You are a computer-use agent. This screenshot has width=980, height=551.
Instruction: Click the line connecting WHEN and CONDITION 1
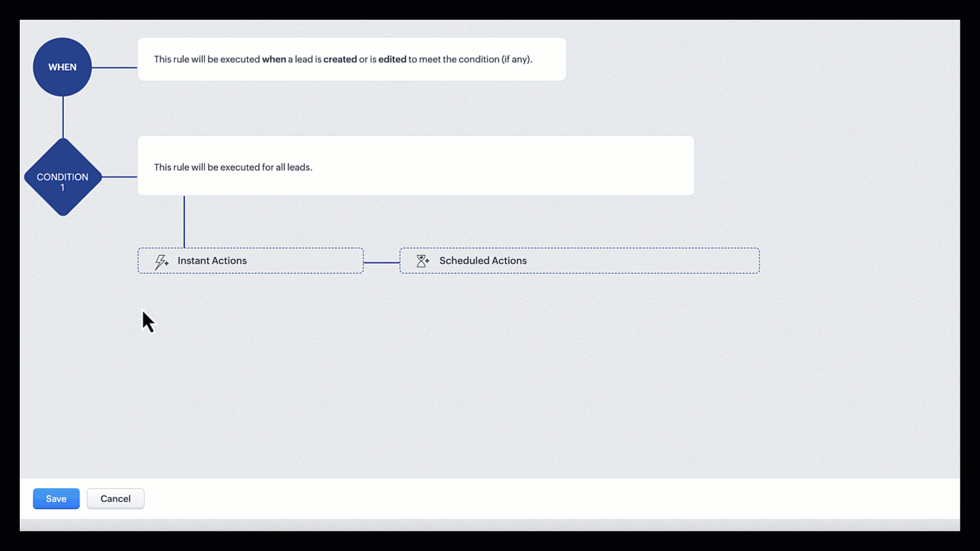(x=63, y=117)
